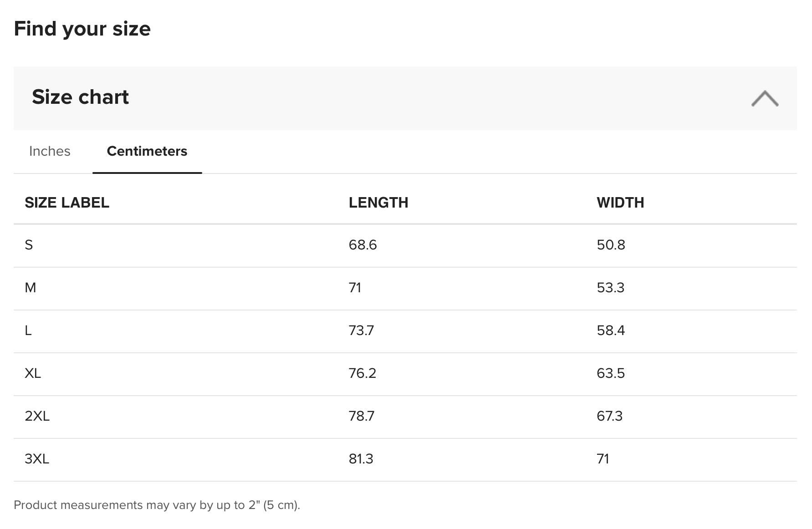812x529 pixels.
Task: Choose the XL size label cell
Action: [x=33, y=373]
